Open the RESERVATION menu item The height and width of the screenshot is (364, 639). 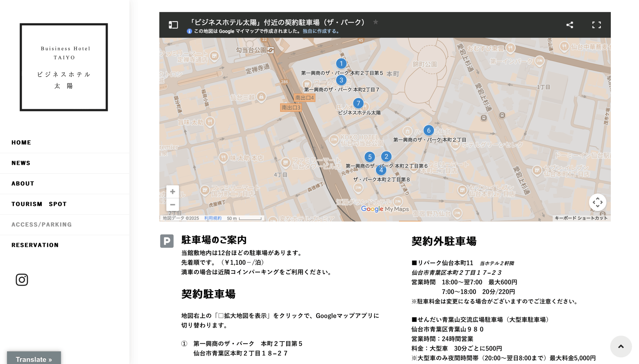35,245
